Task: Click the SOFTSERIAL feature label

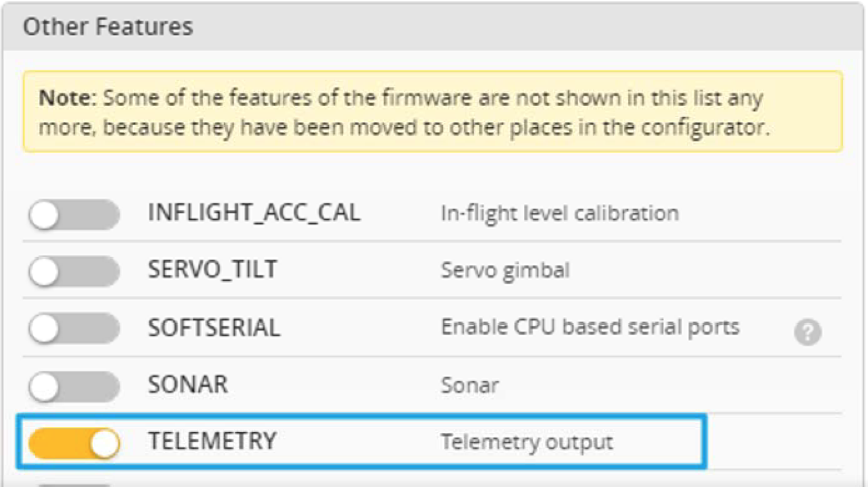Action: [214, 328]
